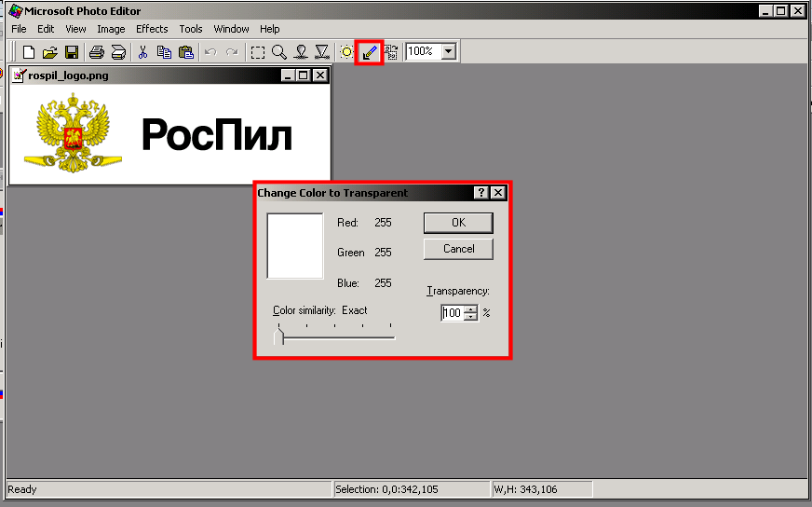
Task: Click the Paste clipboard icon
Action: (186, 52)
